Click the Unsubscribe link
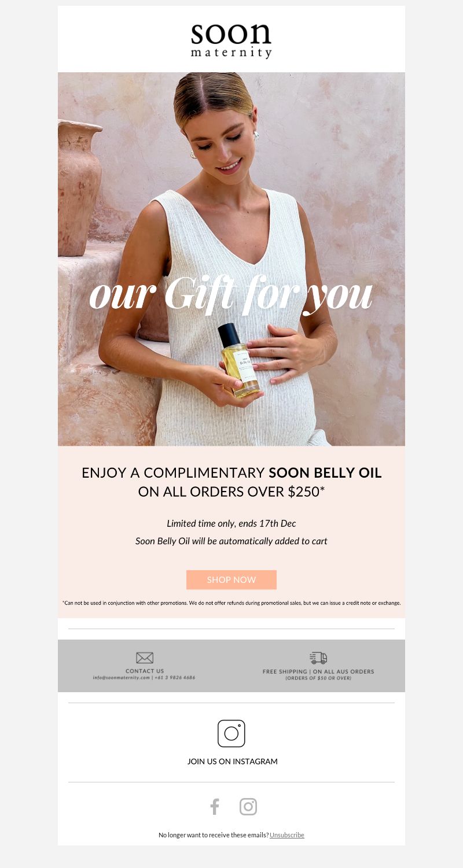463x868 pixels. click(x=287, y=835)
